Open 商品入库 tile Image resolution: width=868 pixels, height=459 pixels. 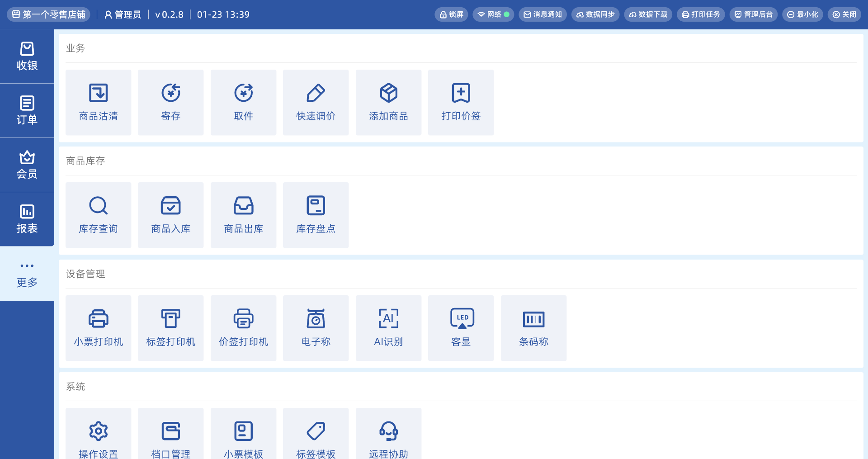170,215
